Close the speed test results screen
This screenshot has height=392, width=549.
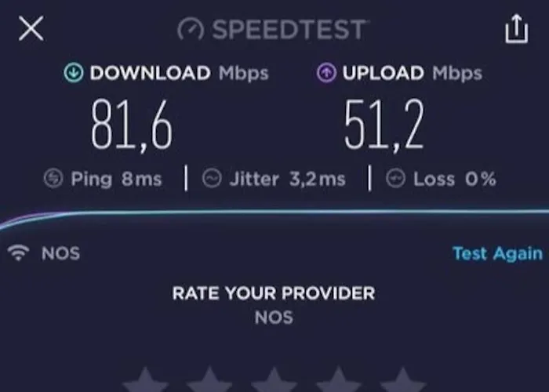pos(31,28)
